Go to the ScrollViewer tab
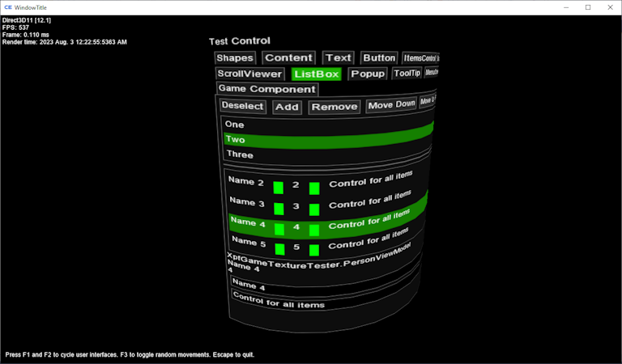622x364 pixels. point(249,74)
